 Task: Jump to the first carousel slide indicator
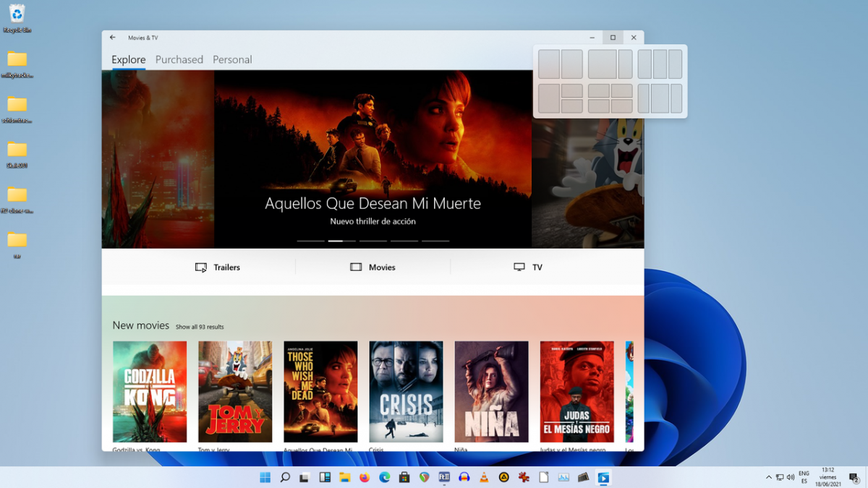click(x=310, y=241)
